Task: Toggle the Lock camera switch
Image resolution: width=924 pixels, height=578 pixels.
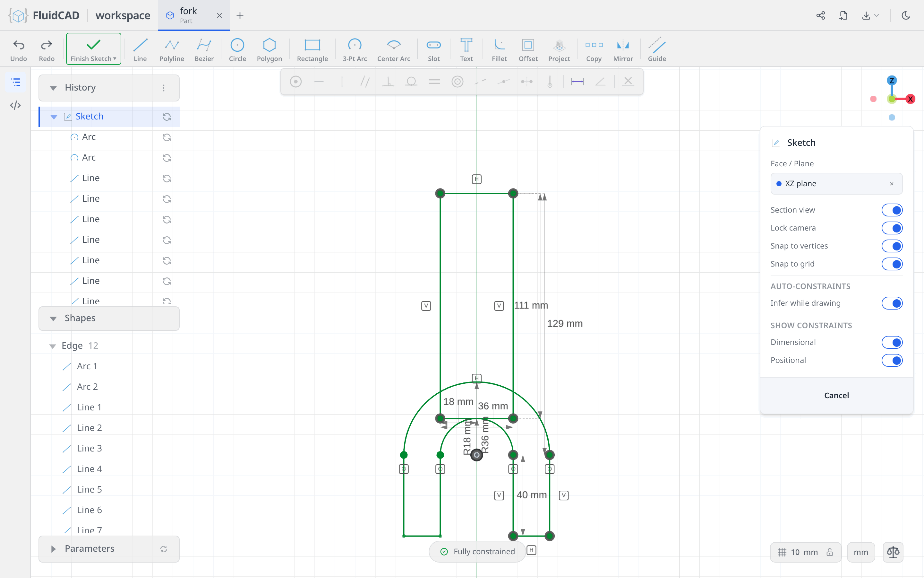Action: coord(892,228)
